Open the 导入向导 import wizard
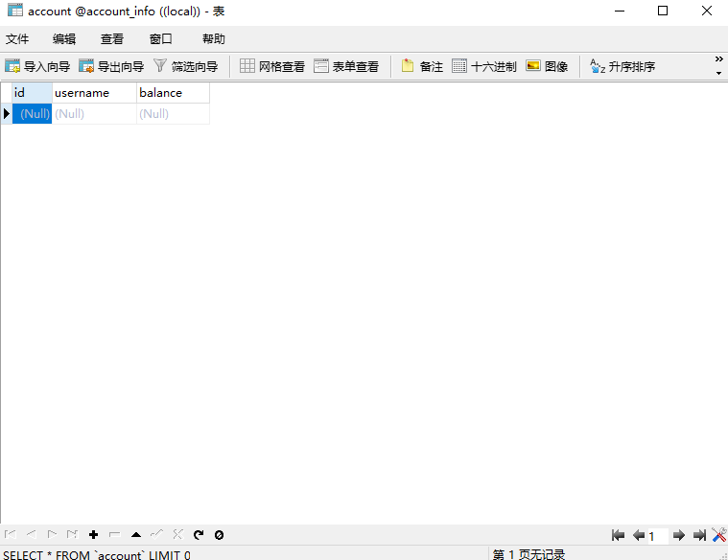The image size is (728, 560). [37, 66]
